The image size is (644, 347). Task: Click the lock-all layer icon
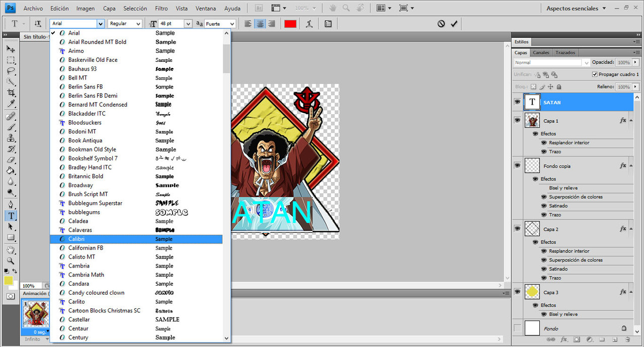tap(559, 87)
